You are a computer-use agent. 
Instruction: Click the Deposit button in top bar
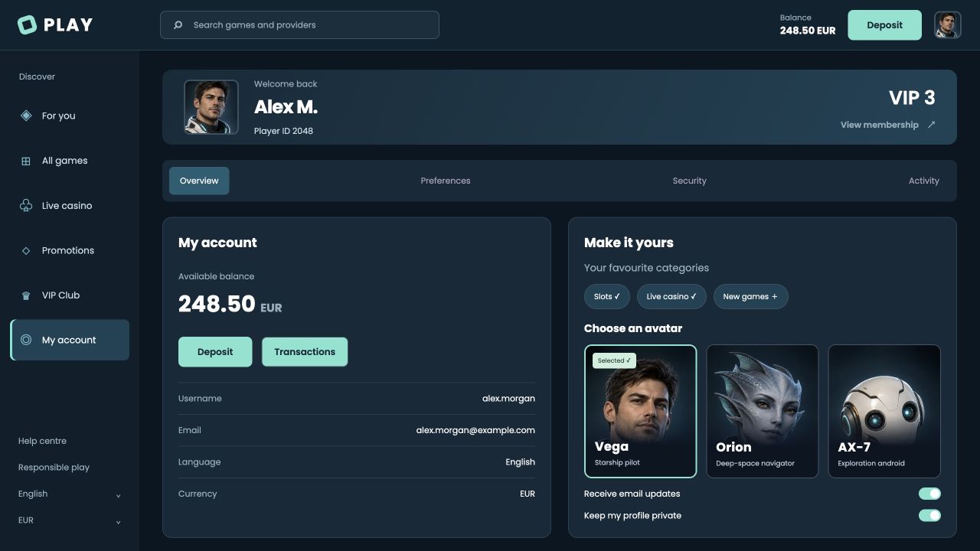(884, 25)
